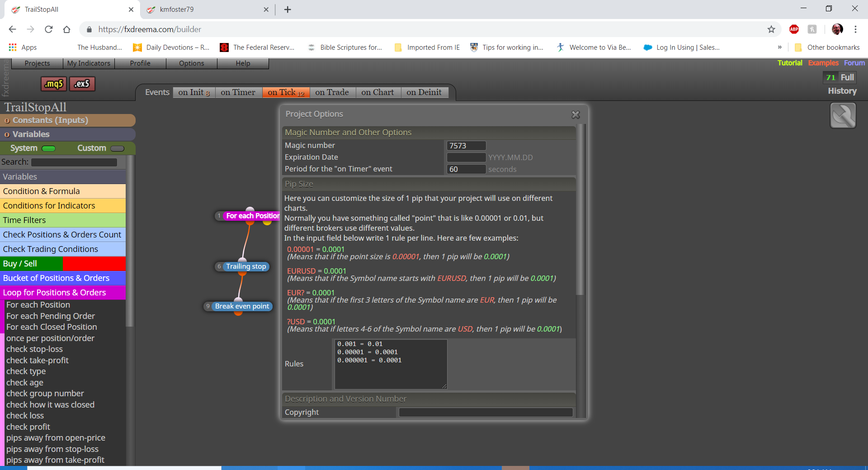Screen dimensions: 868x470
Task: Switch to the on Chart event tab
Action: (x=378, y=92)
